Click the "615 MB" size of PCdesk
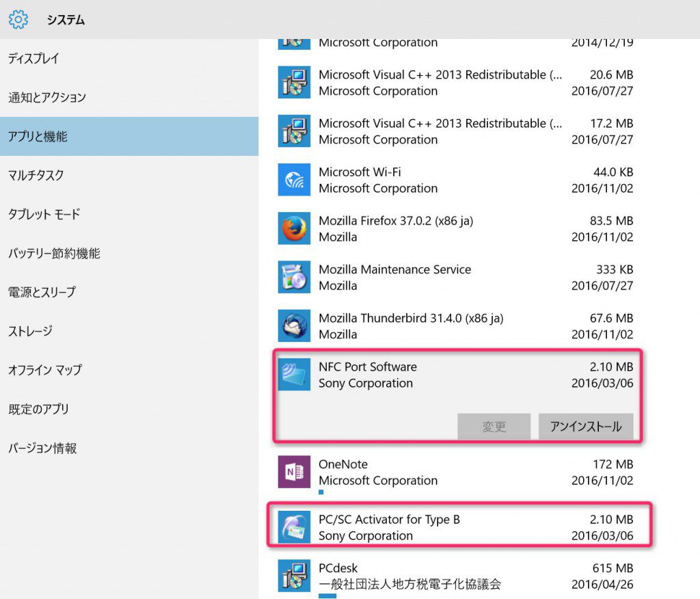This screenshot has width=700, height=599. click(613, 568)
